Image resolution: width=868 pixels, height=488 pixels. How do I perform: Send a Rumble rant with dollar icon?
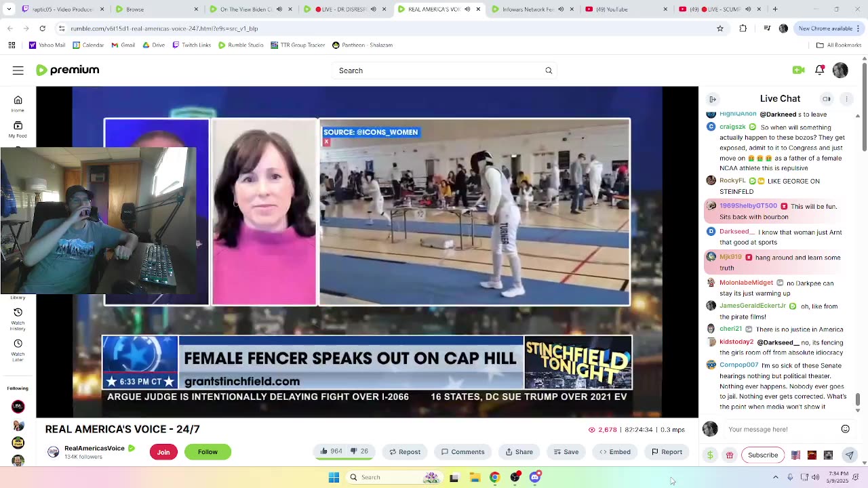[710, 455]
